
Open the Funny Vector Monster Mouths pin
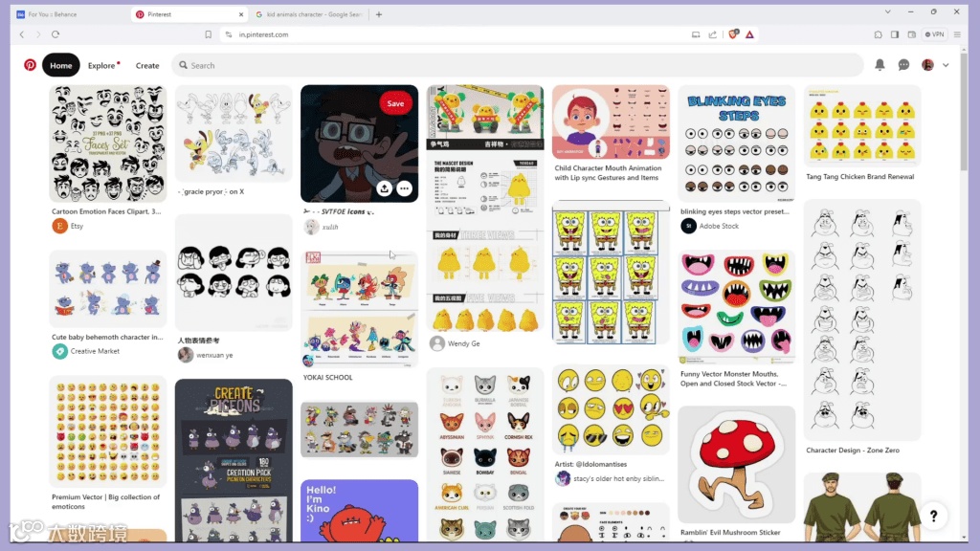[x=736, y=307]
